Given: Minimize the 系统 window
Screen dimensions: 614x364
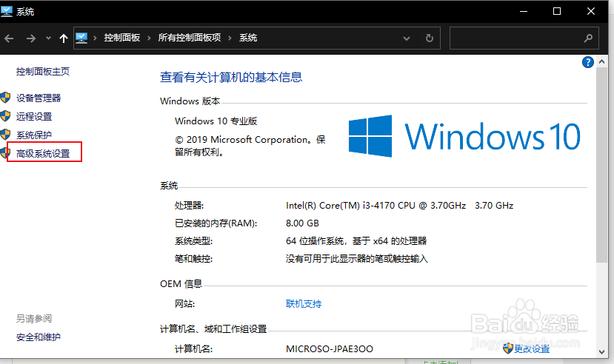Looking at the screenshot, I should point(524,11).
